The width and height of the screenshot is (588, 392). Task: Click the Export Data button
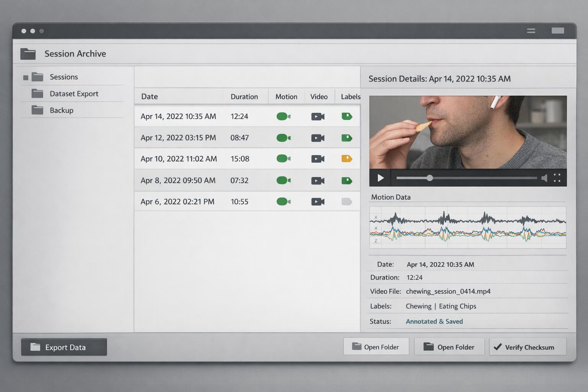click(64, 347)
